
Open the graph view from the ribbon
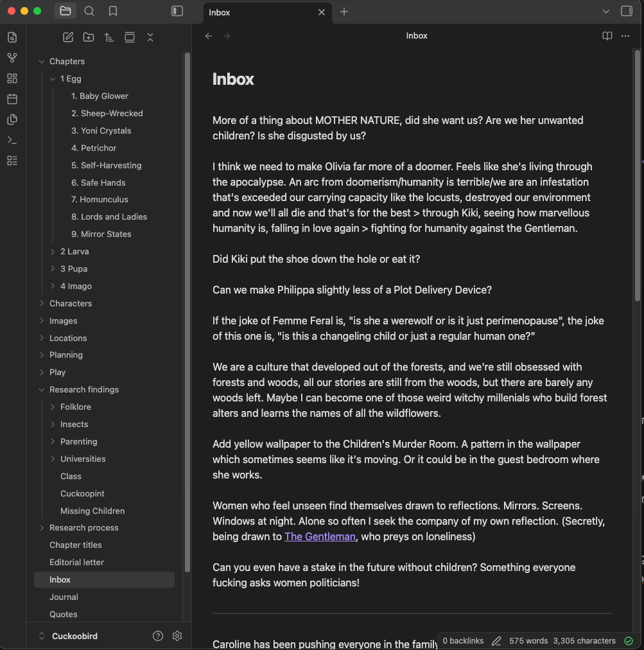point(12,58)
